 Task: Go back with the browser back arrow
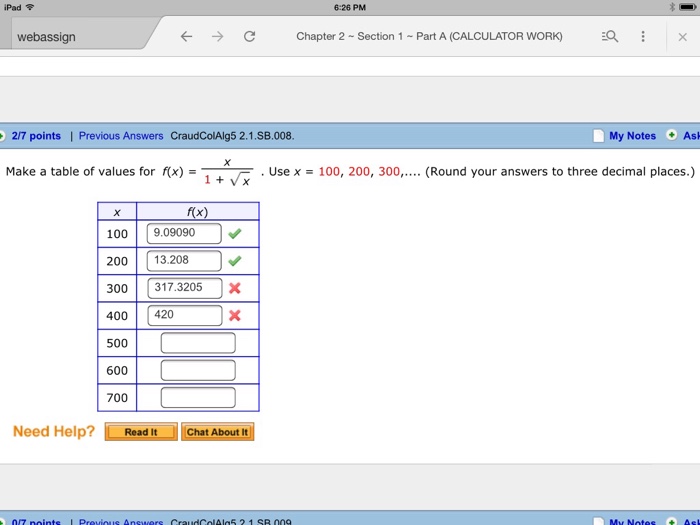pyautogui.click(x=186, y=37)
